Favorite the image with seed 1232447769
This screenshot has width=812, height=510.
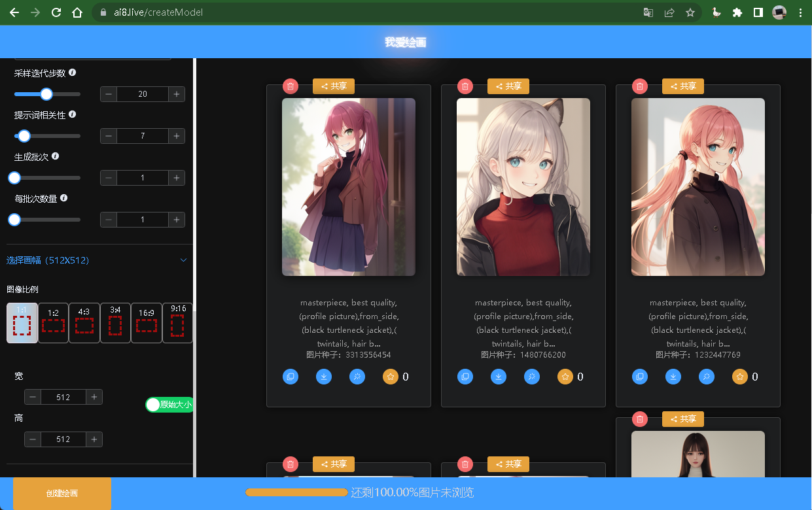point(740,377)
